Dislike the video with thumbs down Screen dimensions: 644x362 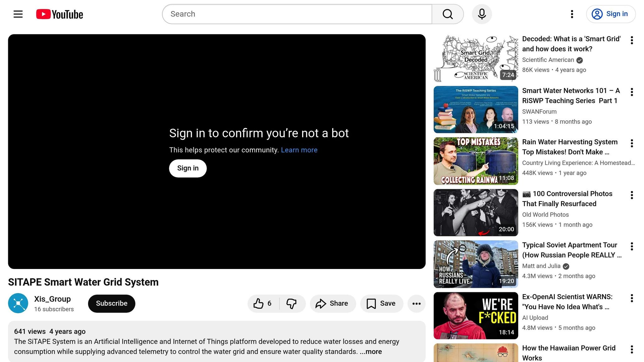(x=291, y=304)
